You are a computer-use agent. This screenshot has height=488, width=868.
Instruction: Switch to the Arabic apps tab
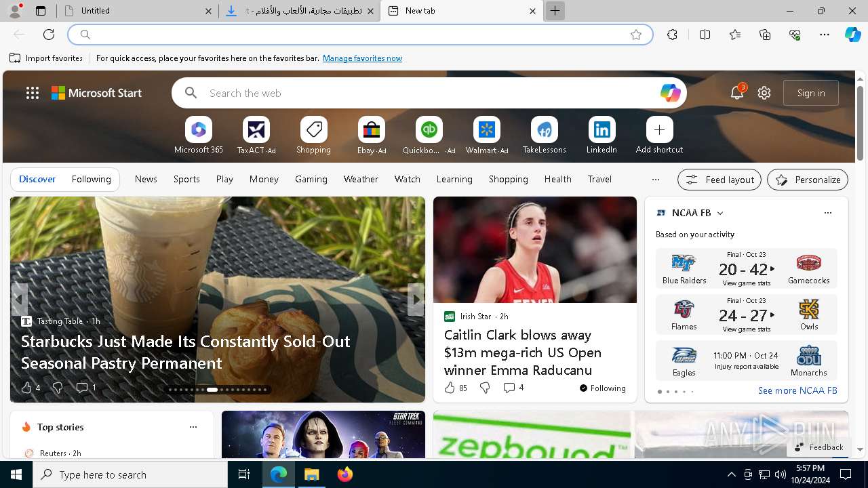click(x=298, y=11)
